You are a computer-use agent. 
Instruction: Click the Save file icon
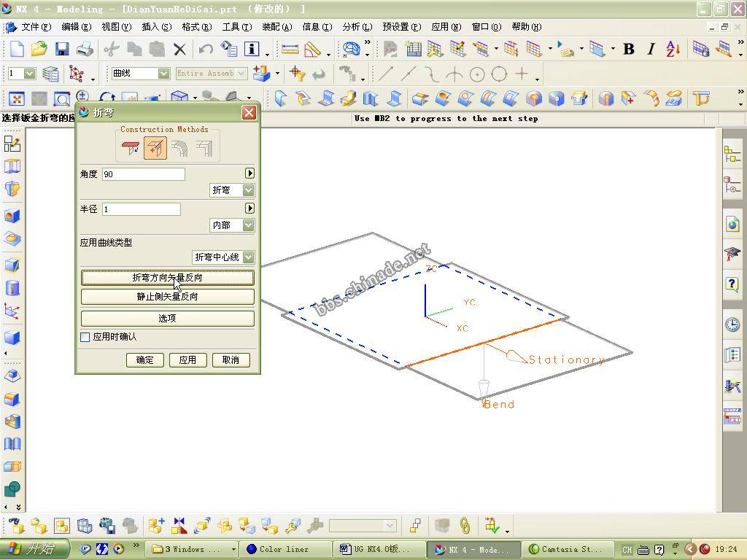tap(62, 50)
